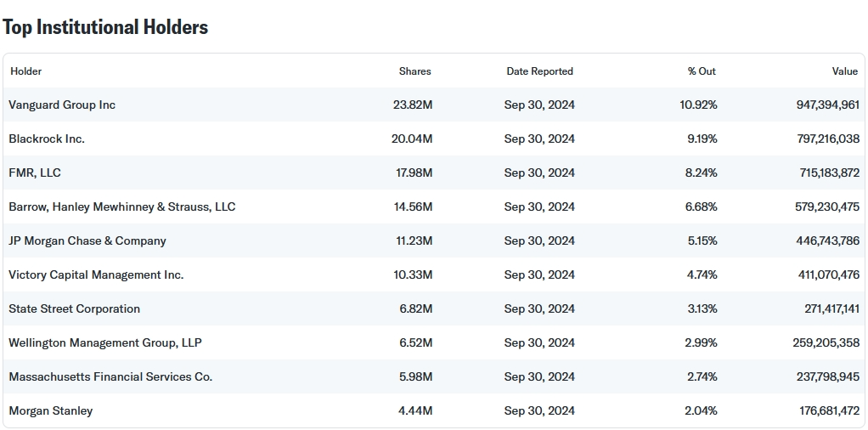This screenshot has width=868, height=430.
Task: Click the 715,183,872 value cell
Action: (829, 173)
